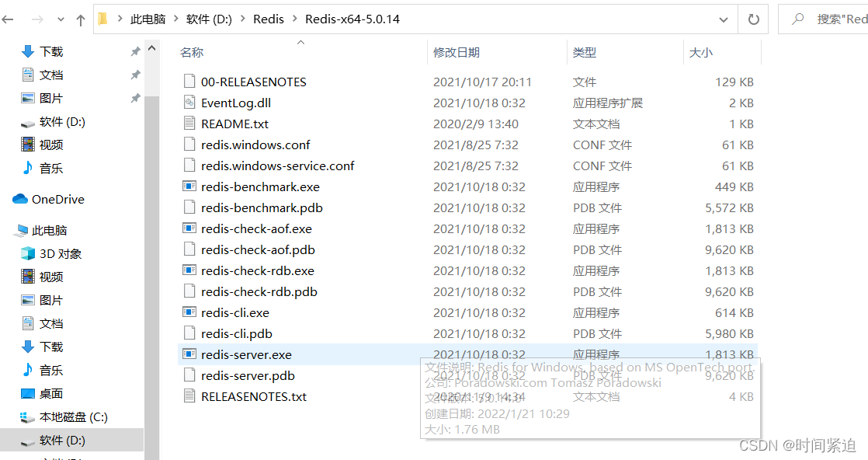868x460 pixels.
Task: Open 软件 (D:) in Quick access list
Action: [62, 121]
